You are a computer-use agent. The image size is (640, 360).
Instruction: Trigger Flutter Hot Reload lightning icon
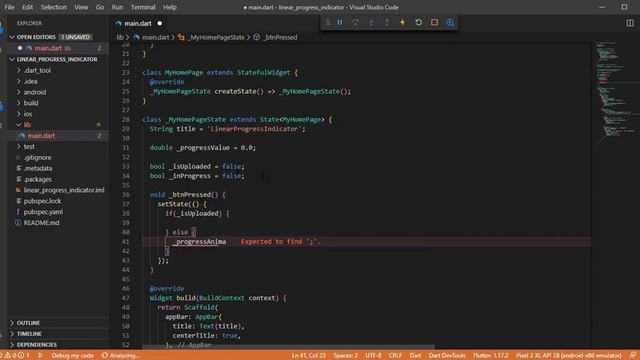tap(402, 22)
